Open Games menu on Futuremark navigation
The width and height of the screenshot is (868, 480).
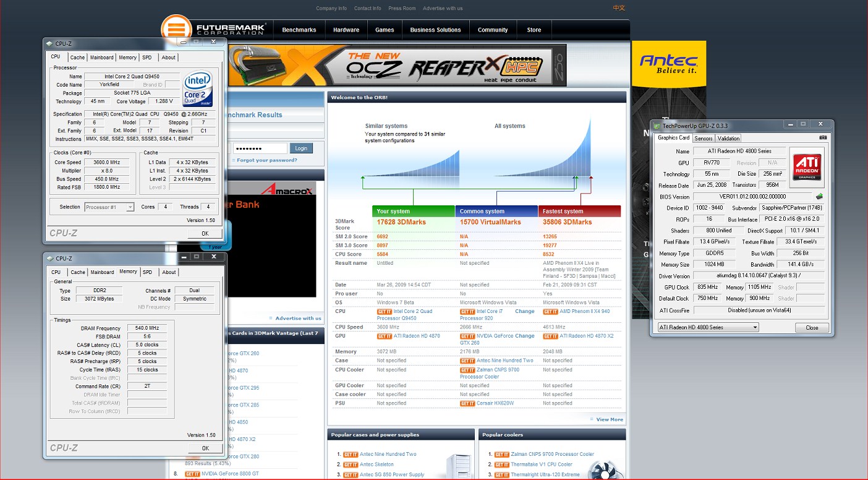[385, 30]
